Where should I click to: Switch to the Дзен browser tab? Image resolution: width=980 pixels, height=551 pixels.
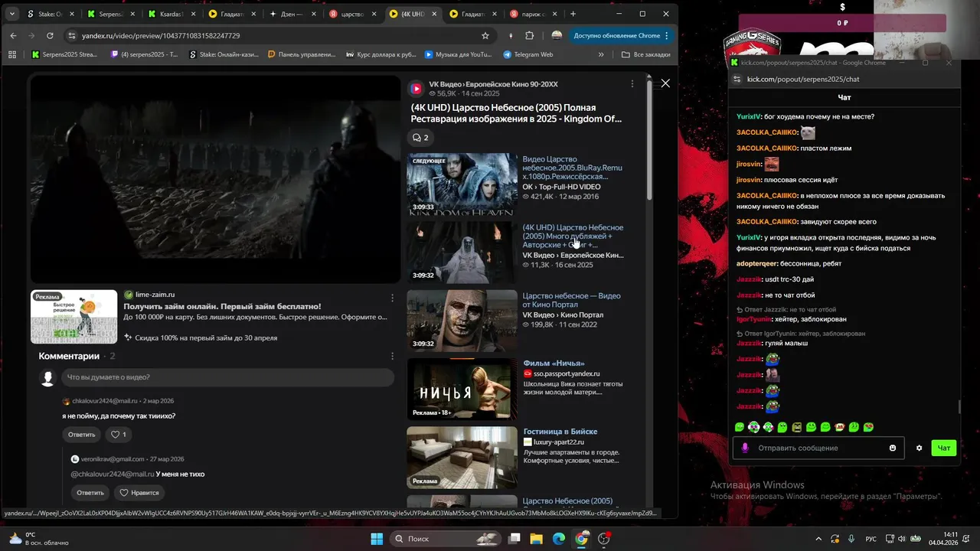coord(294,14)
